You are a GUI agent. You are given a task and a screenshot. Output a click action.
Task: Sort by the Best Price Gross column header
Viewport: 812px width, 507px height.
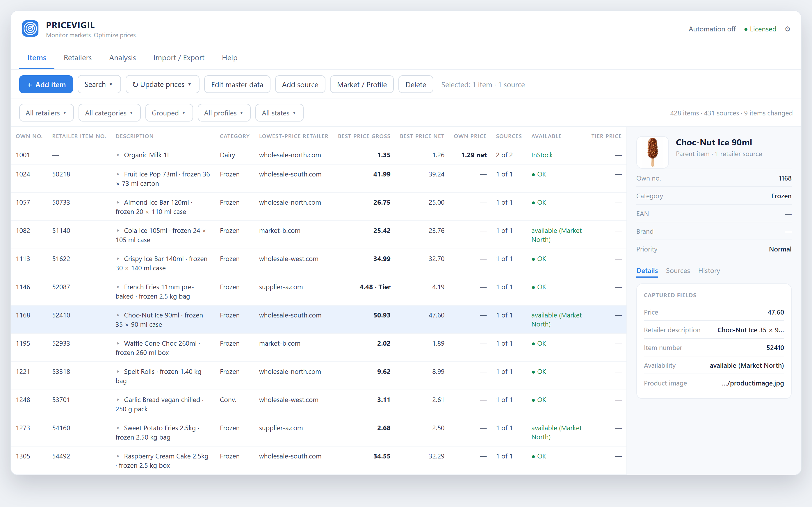click(x=364, y=136)
